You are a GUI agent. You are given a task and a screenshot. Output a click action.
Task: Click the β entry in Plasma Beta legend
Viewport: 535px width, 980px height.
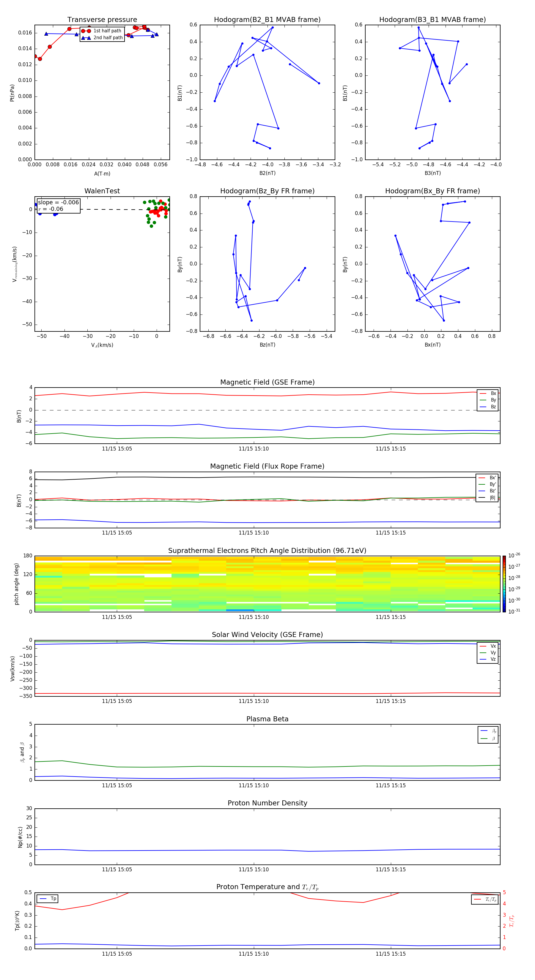pos(488,739)
